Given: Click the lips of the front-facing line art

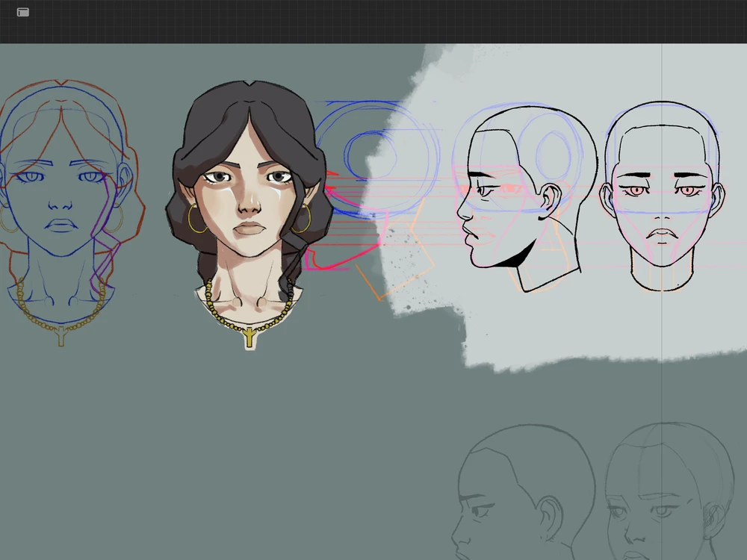Looking at the screenshot, I should [662, 234].
